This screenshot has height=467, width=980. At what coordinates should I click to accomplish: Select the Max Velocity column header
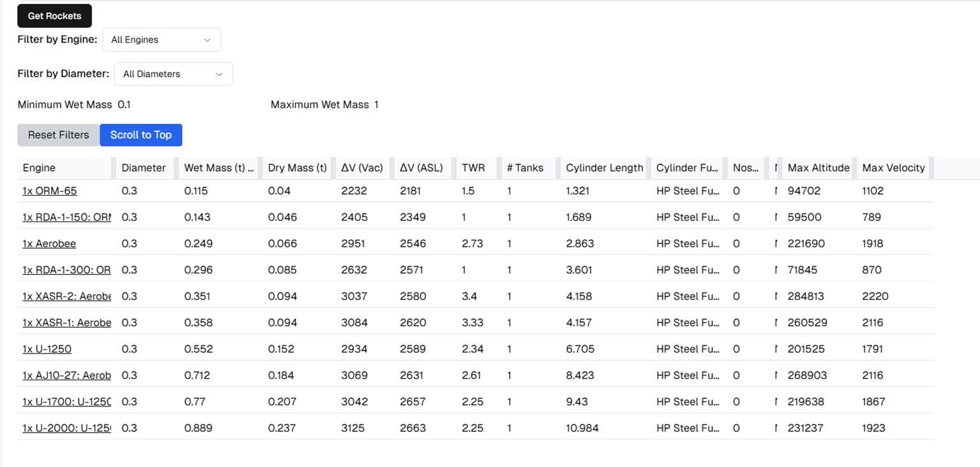click(893, 168)
